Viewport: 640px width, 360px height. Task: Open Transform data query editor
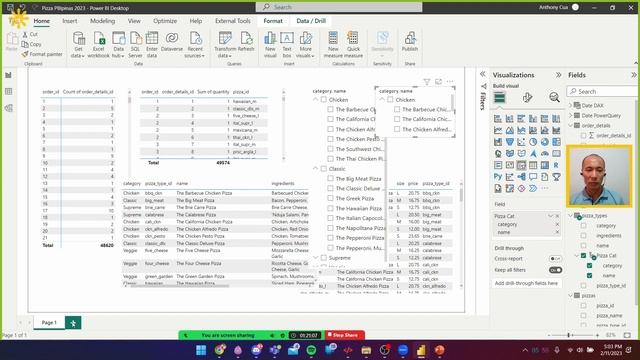click(x=225, y=45)
